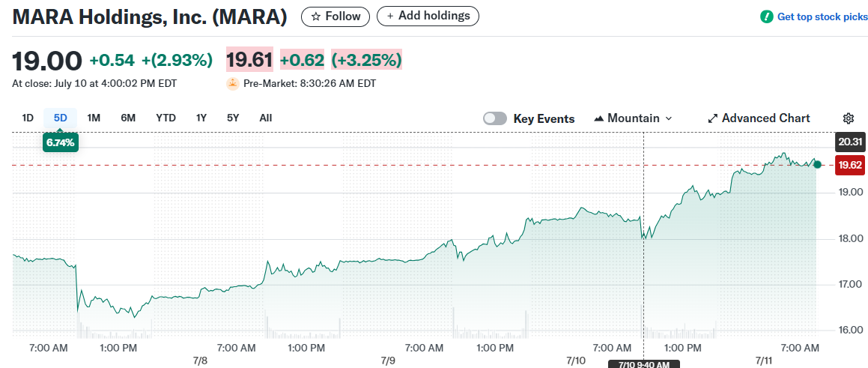Click the pre-market sunrise icon
Screen dimensions: 868x368
[x=232, y=84]
